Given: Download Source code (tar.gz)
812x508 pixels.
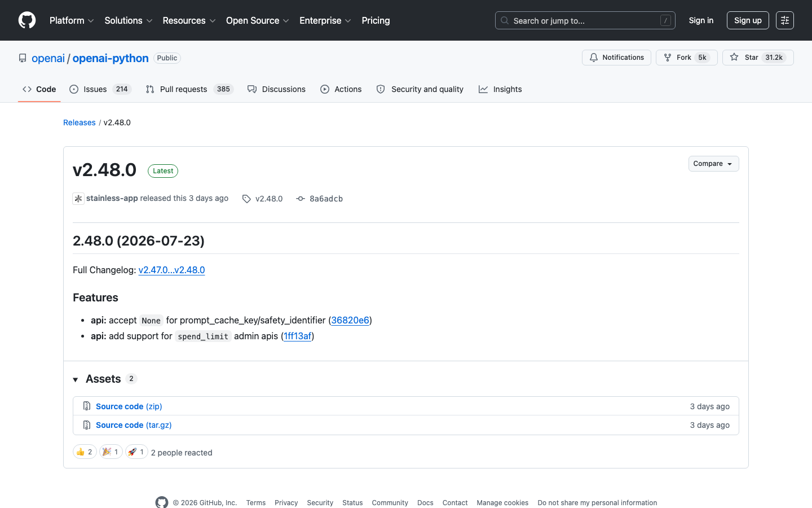Looking at the screenshot, I should (x=134, y=425).
